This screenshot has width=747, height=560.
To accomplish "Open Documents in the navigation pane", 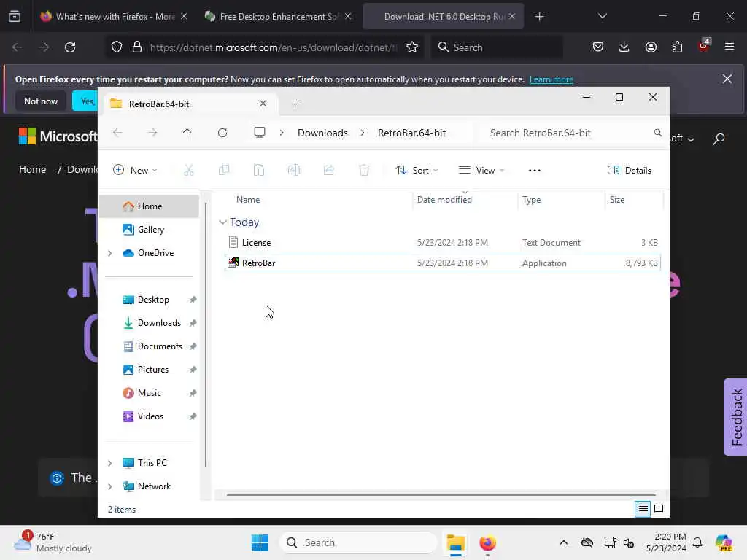I will [x=160, y=346].
